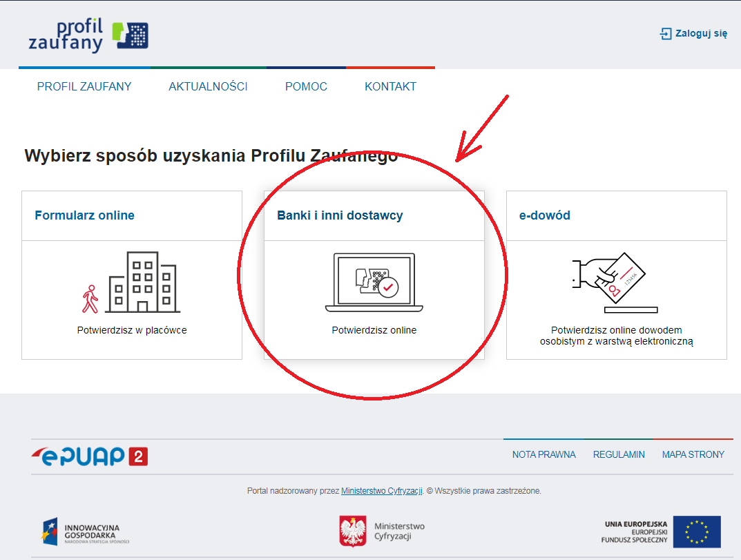Follow the Ministerstwo Cyfryzacji text link
This screenshot has height=560, width=741.
click(x=381, y=491)
